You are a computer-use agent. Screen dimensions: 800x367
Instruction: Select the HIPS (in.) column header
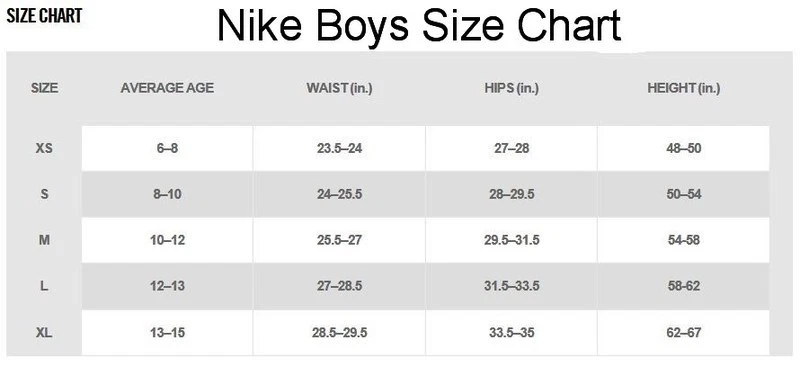(511, 88)
